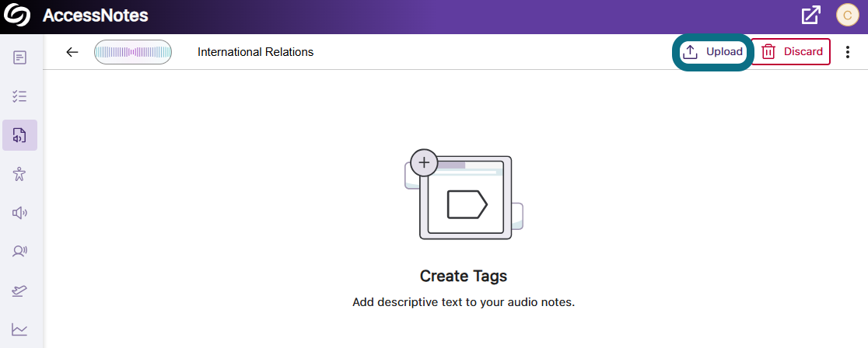Open the speaking person sidebar icon
868x348 pixels.
[20, 251]
